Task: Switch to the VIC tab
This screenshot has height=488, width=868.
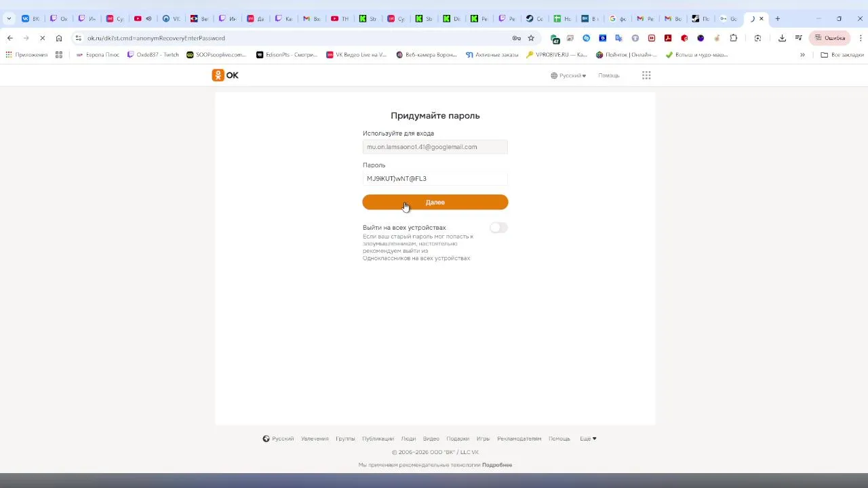Action: point(171,18)
